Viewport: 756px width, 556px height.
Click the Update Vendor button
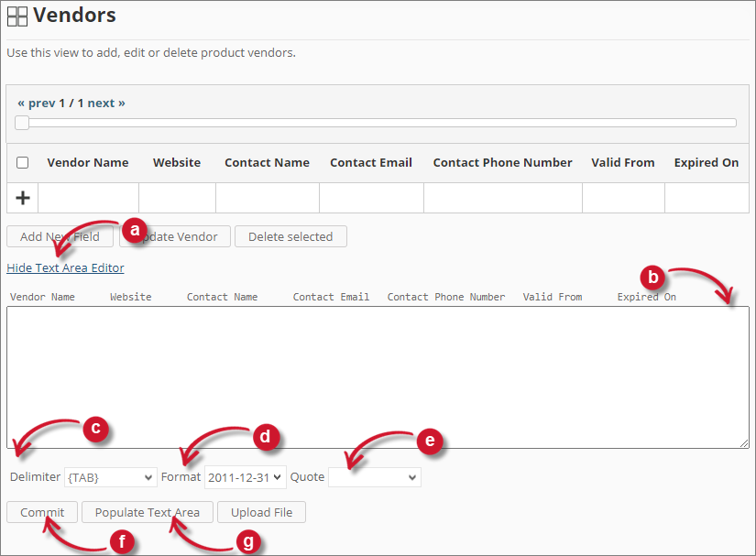[174, 236]
